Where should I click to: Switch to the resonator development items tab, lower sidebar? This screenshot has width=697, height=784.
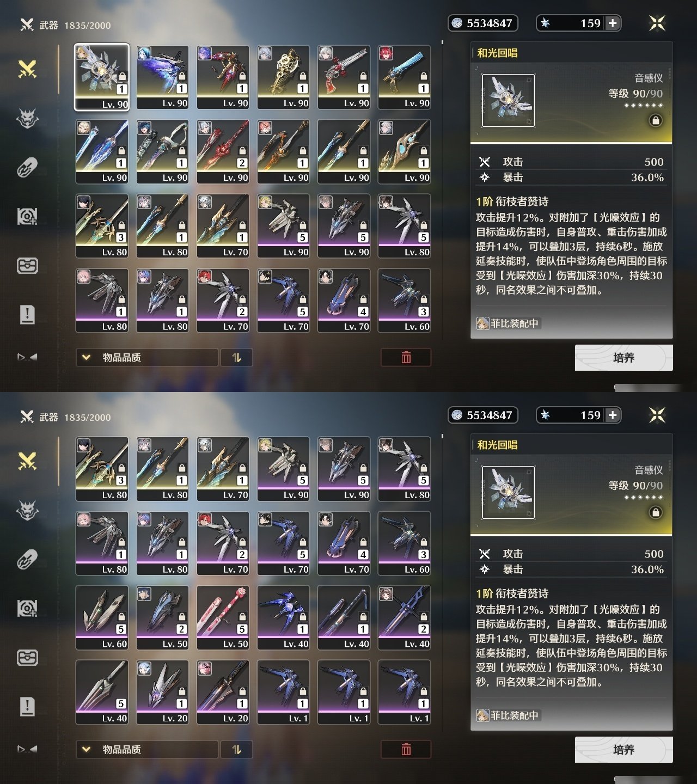[x=27, y=608]
